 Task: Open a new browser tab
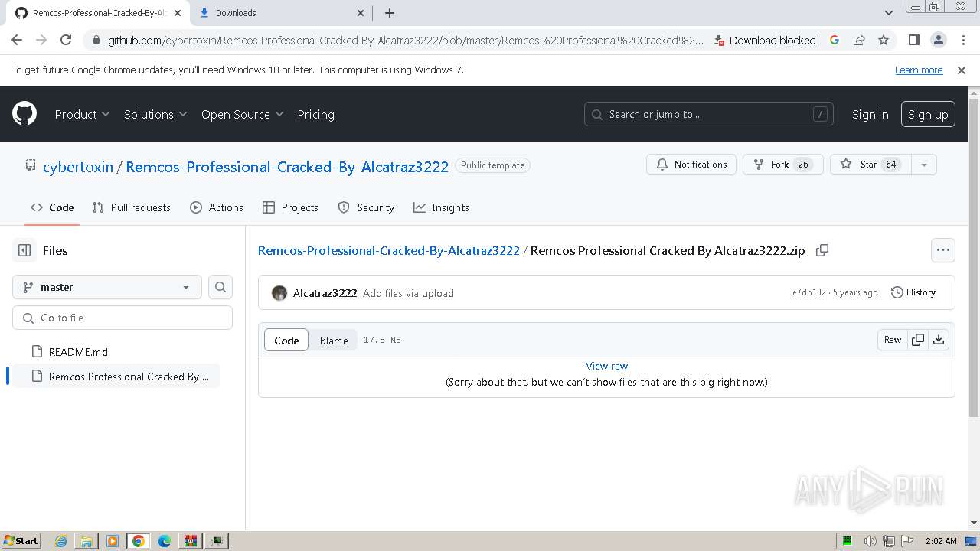[x=390, y=13]
